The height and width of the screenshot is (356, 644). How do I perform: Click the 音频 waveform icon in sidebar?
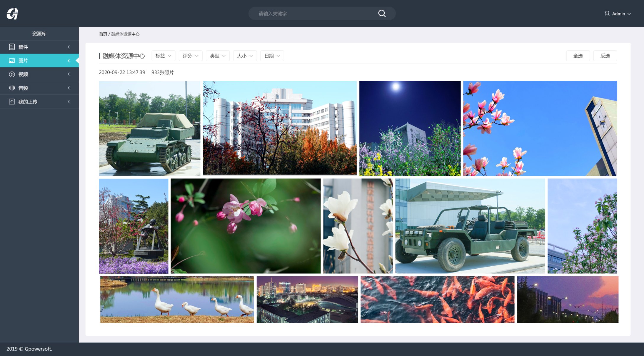coord(12,88)
